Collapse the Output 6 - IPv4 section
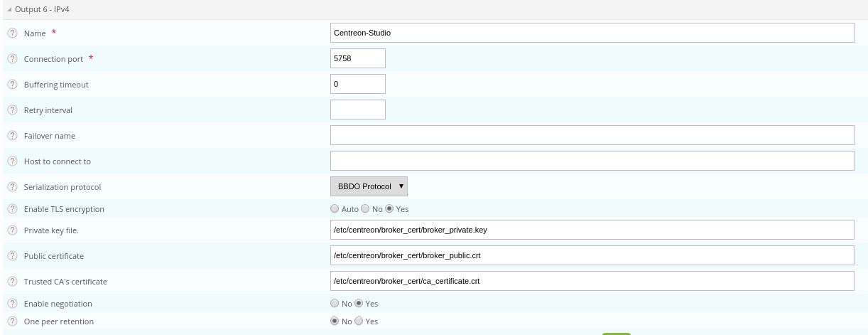Viewport: 868px width, 335px height. pyautogui.click(x=9, y=10)
